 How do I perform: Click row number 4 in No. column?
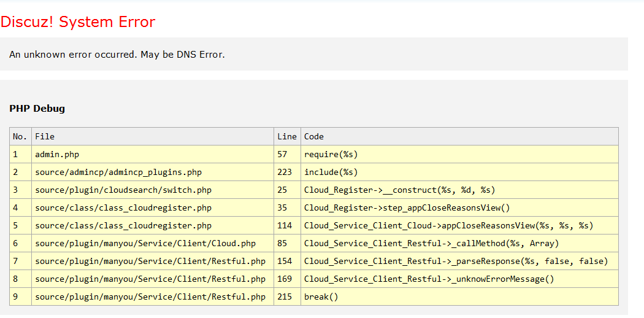[x=20, y=208]
